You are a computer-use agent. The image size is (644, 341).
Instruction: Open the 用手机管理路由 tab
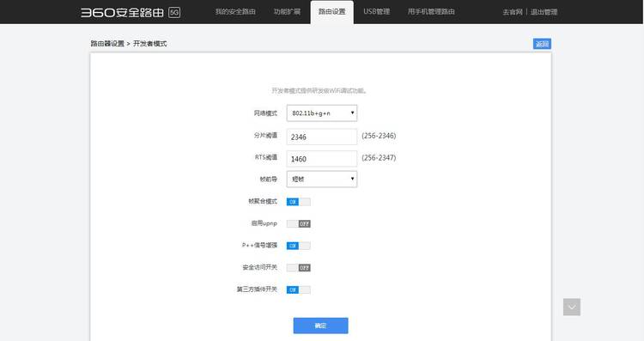(431, 11)
